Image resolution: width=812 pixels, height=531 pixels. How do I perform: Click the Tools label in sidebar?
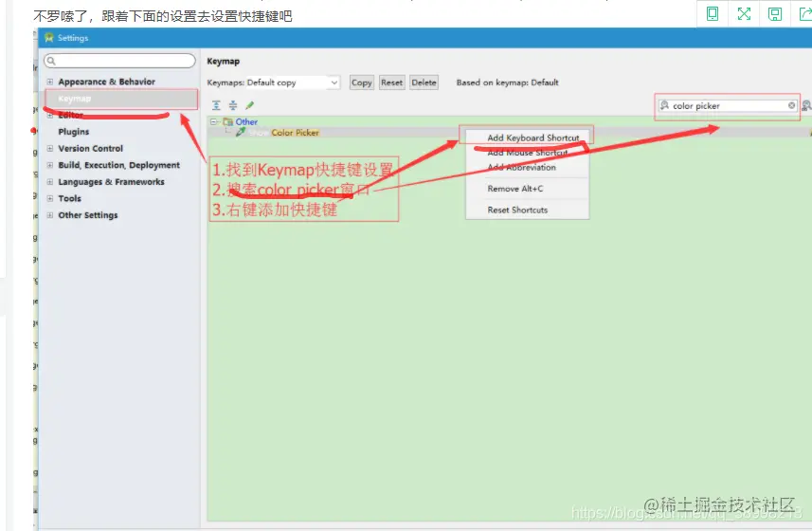click(70, 198)
